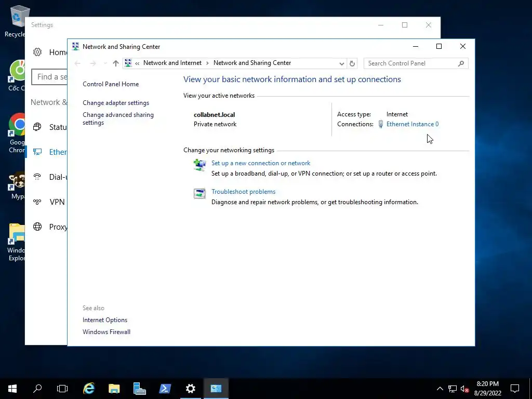Select the Ethernet item in Settings sidebar
This screenshot has width=532, height=399.
point(47,152)
